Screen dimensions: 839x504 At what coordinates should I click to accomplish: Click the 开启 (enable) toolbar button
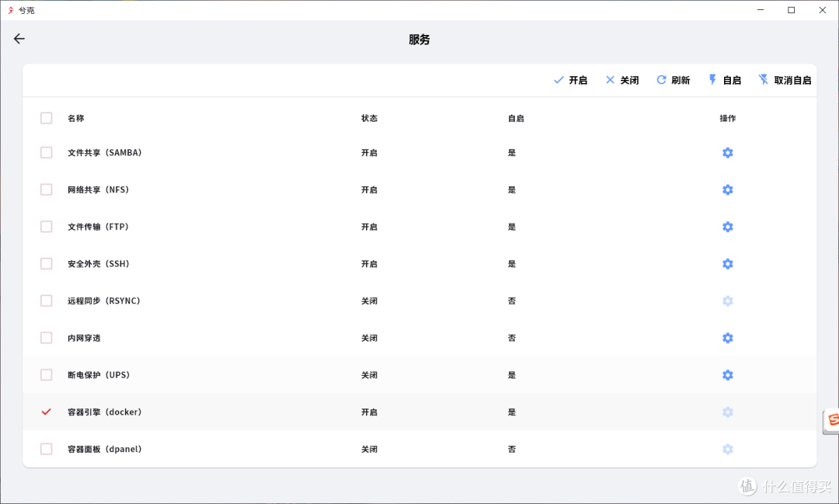point(570,80)
